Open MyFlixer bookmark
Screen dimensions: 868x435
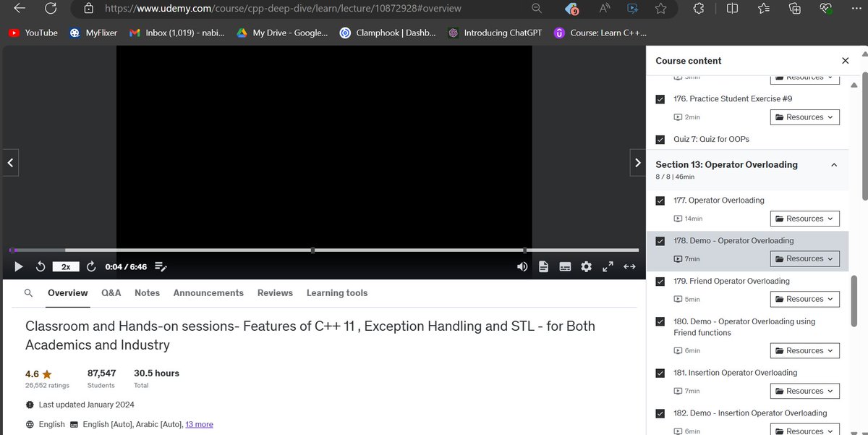tap(93, 33)
